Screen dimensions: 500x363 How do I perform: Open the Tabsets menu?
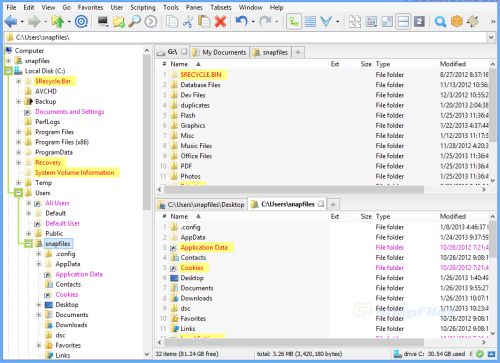coord(221,7)
